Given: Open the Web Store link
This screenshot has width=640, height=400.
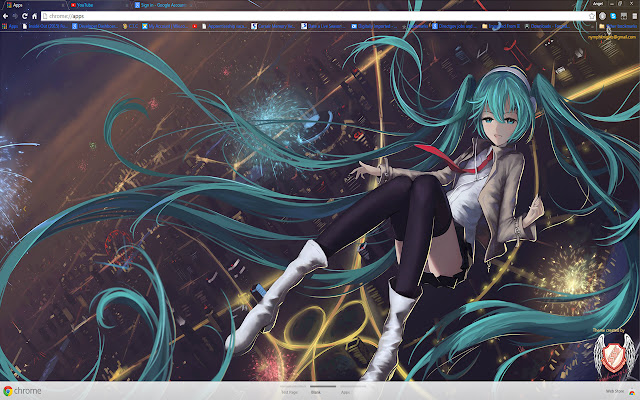Looking at the screenshot, I should click(615, 391).
